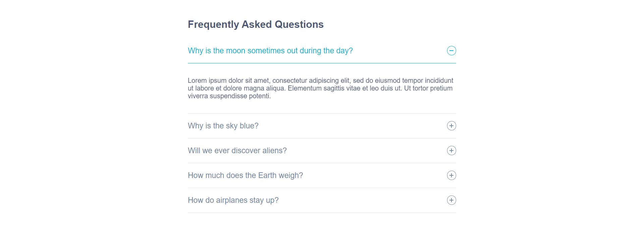Click "Lorem ipsum dolor sit amet" answer text
The image size is (644, 235).
[228, 80]
